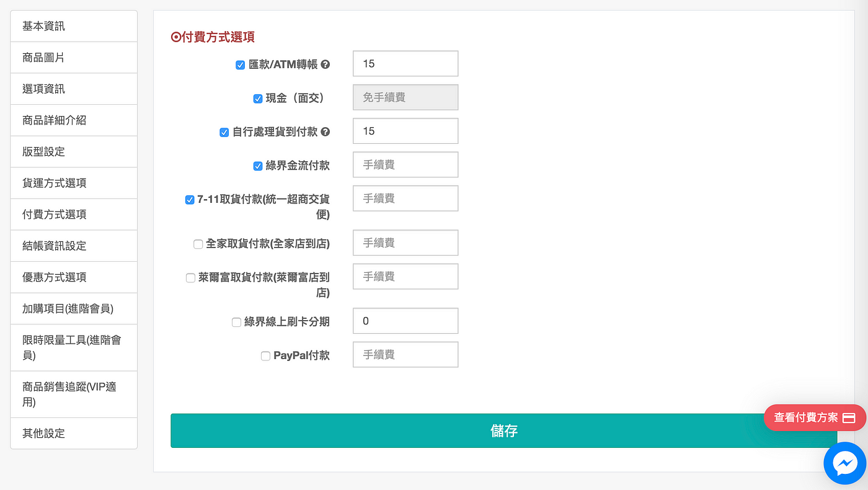Open 優惠方式選項 sidebar item
868x490 pixels.
click(74, 277)
